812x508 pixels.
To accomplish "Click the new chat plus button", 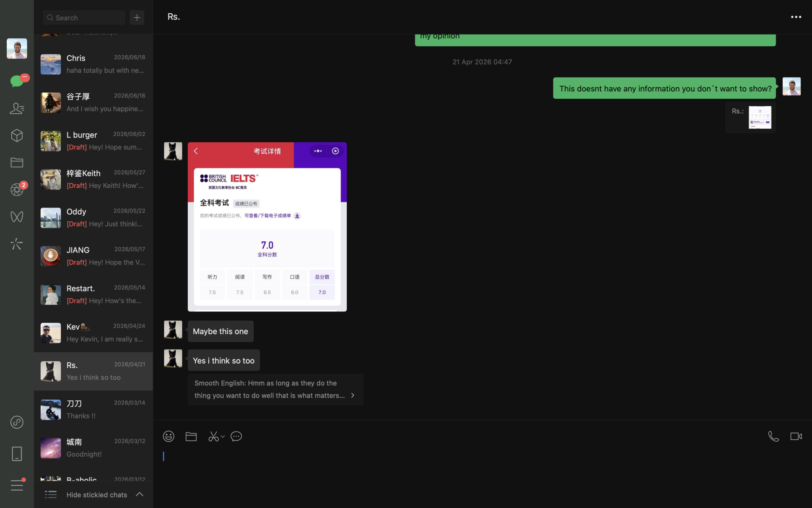I will point(137,17).
